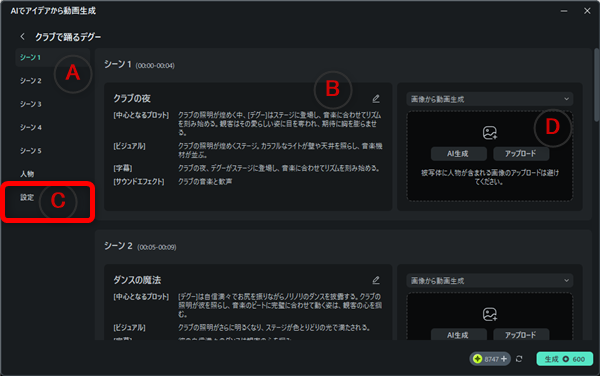This screenshot has height=376, width=600.
Task: Click AI生成 button in Scene 1
Action: pos(459,154)
